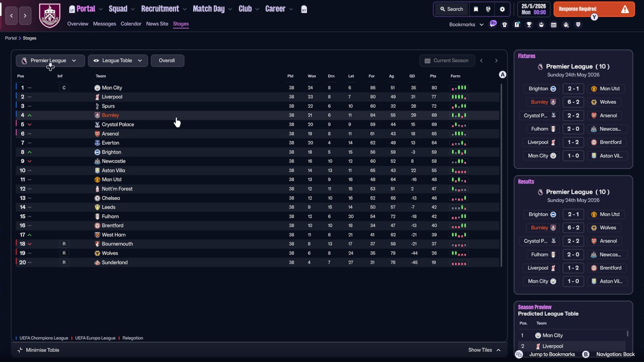Open the shirt bookmark shortcut icon
The image size is (644, 362).
(505, 25)
